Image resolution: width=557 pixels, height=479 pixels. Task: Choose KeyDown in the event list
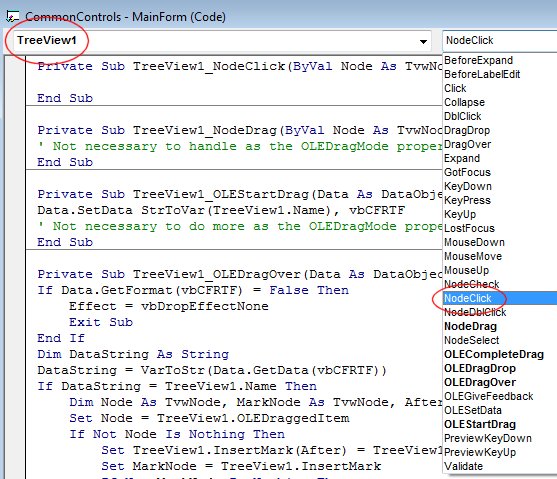click(x=468, y=186)
